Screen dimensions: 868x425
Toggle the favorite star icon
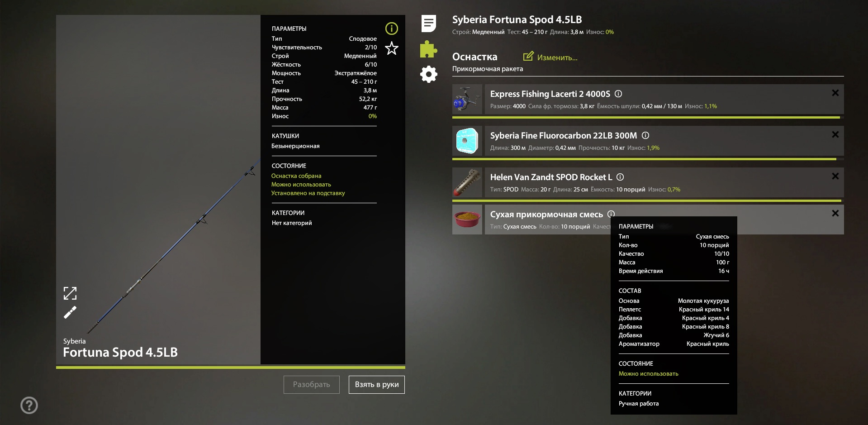click(392, 48)
